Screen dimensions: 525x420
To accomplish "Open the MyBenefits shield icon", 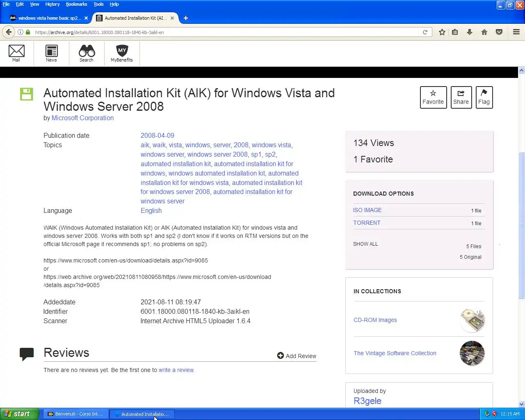I will tap(122, 53).
